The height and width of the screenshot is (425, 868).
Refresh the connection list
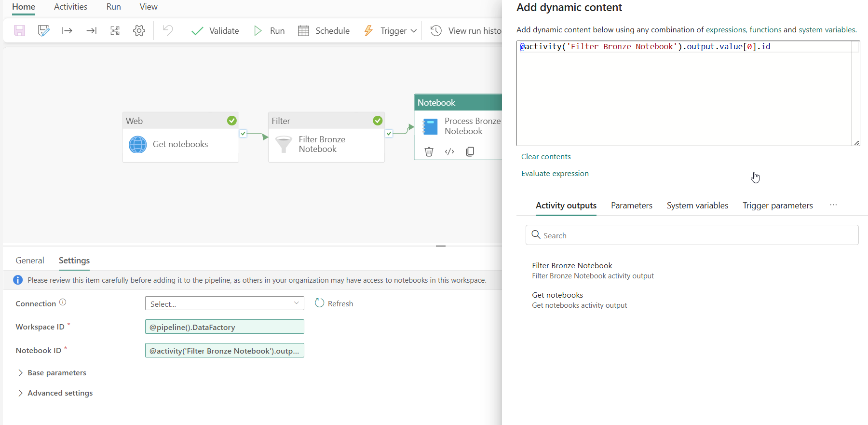[334, 303]
